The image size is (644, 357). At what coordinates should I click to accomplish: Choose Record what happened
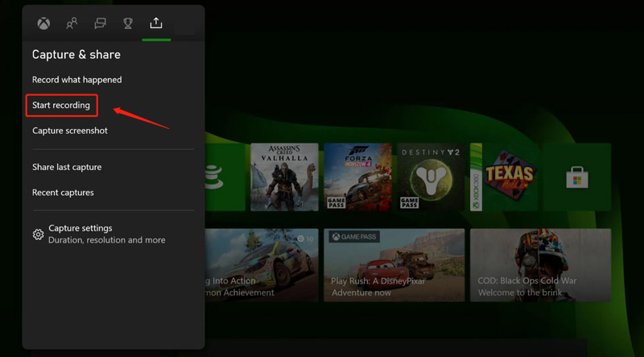point(76,80)
